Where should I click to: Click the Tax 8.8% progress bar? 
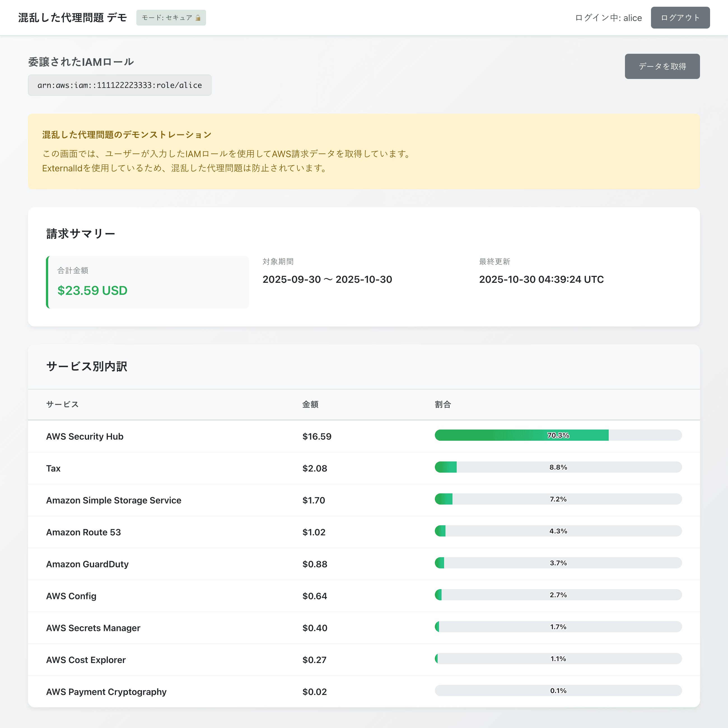coord(558,467)
